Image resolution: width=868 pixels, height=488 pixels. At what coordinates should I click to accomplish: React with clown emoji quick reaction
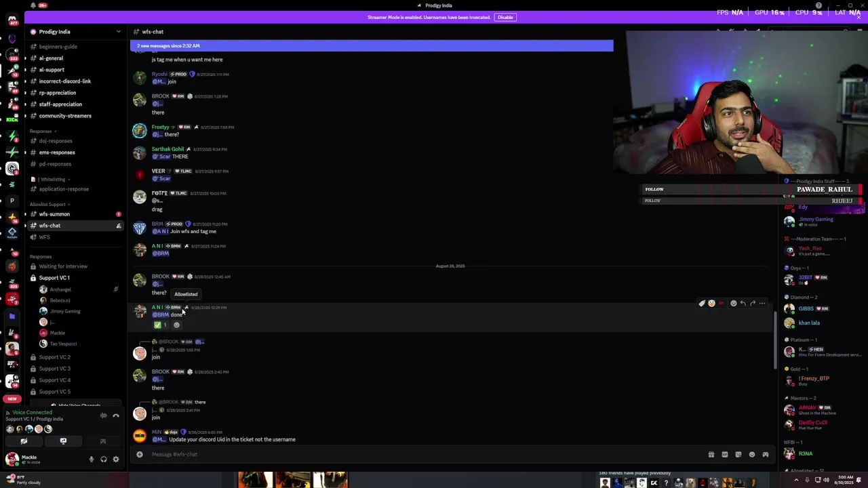coord(711,304)
